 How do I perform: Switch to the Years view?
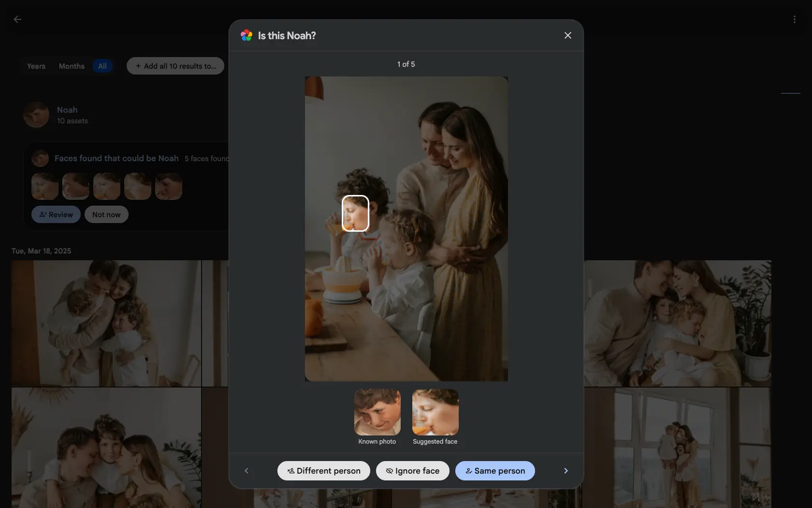(36, 66)
